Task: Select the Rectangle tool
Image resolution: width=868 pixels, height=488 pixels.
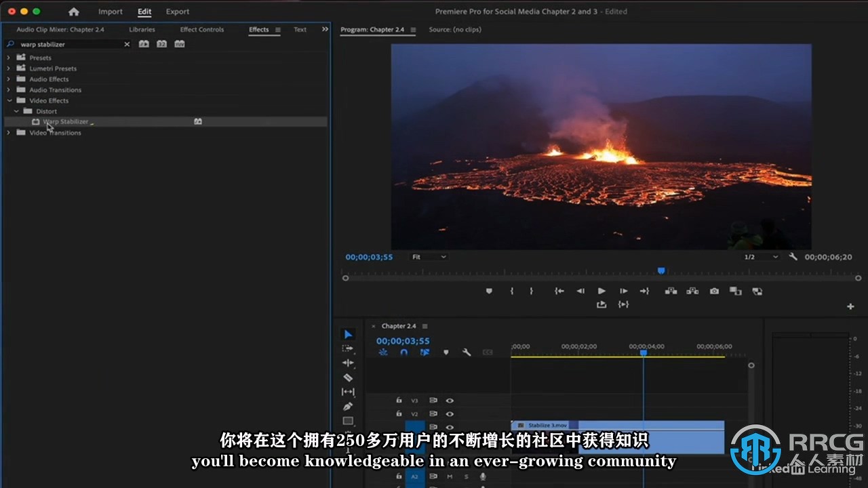Action: click(x=348, y=421)
